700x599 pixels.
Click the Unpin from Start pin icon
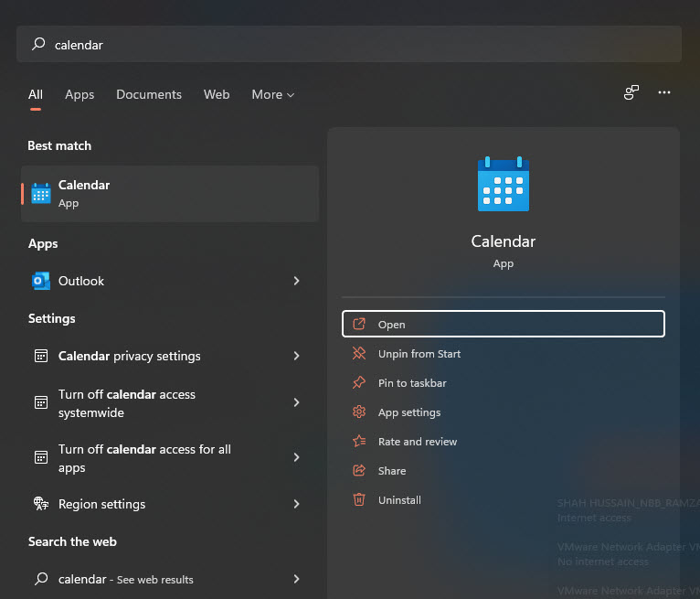tap(359, 353)
